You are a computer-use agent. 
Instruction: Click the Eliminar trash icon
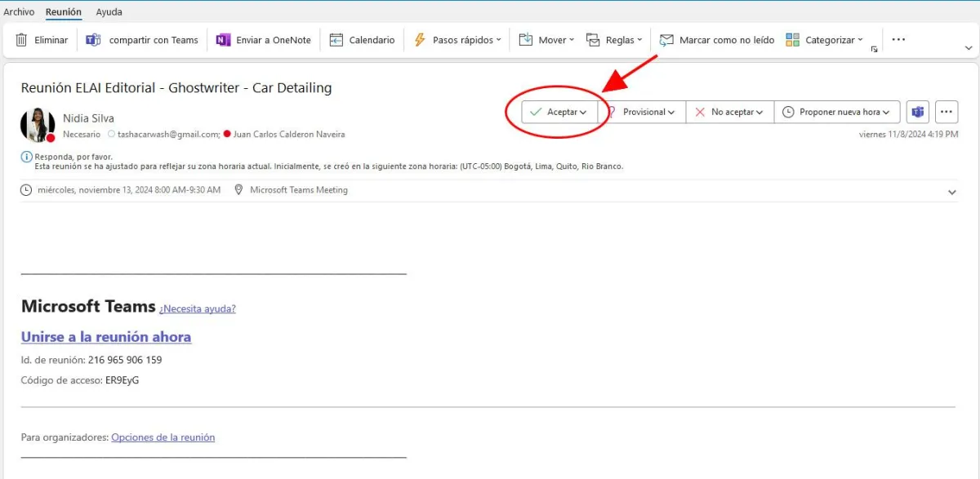[22, 40]
